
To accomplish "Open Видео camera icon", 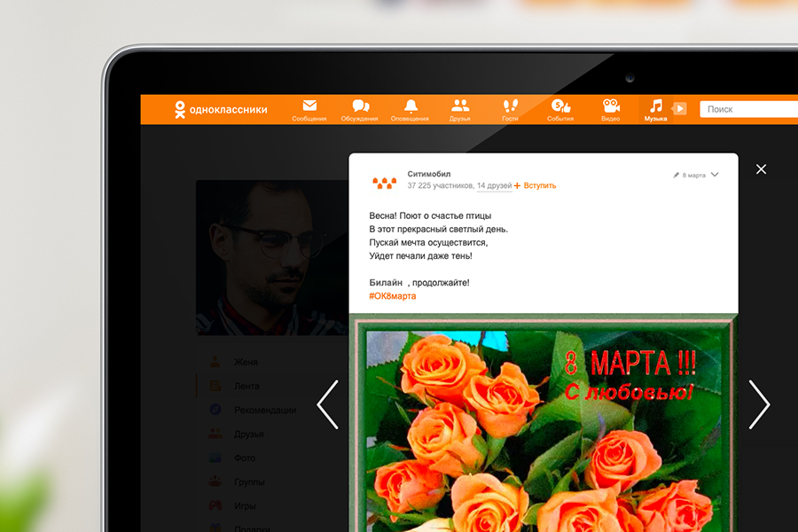I will (x=611, y=106).
